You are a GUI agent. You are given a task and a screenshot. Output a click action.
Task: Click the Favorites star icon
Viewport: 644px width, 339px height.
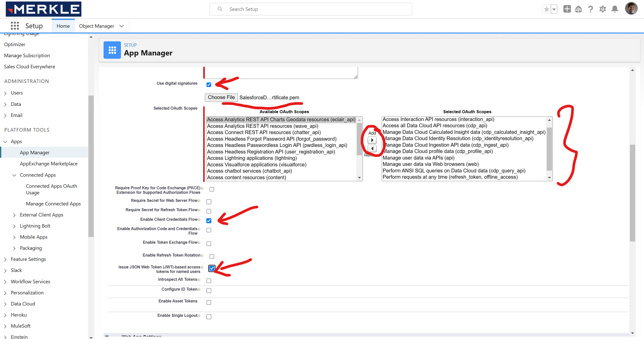[546, 9]
